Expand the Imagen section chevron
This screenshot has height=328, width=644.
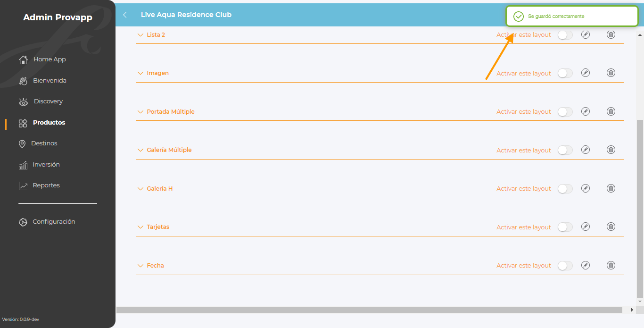point(140,73)
